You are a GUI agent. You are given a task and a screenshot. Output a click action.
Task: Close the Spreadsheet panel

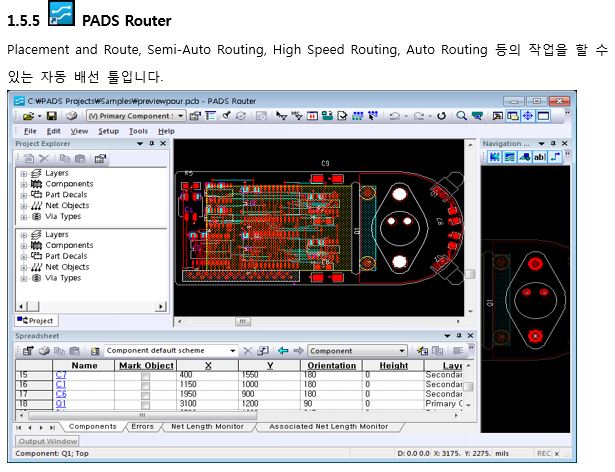470,336
